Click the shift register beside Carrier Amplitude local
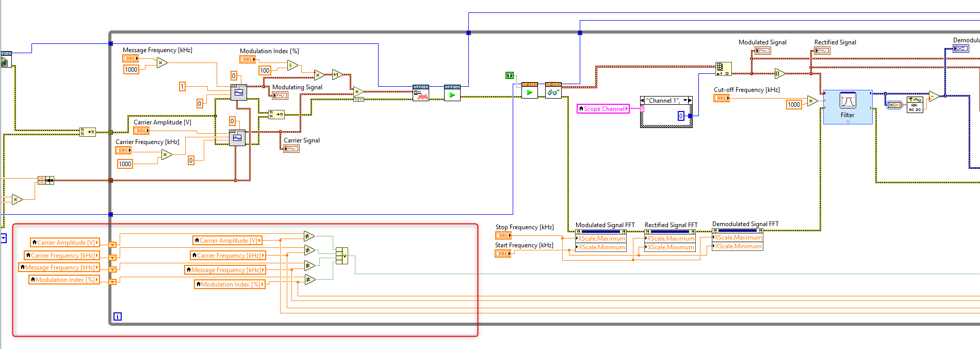Screen dimensions: 980x349 pos(112,245)
